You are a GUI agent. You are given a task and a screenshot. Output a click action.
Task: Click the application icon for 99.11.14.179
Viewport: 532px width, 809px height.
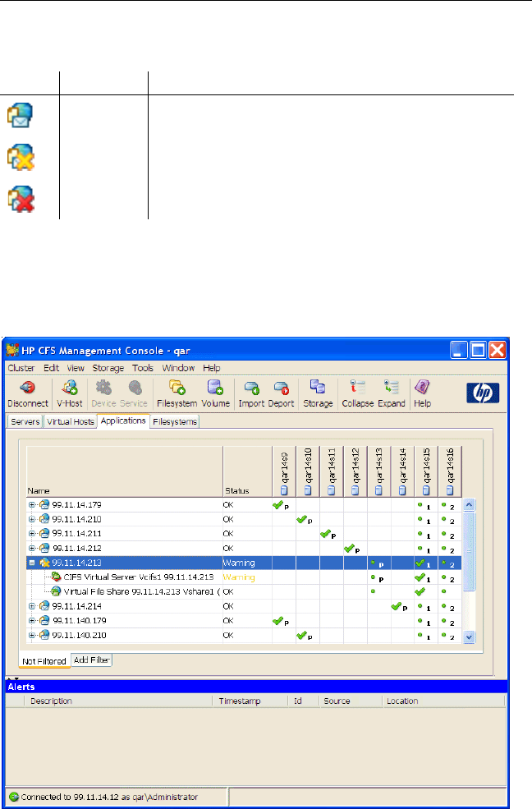pos(44,504)
